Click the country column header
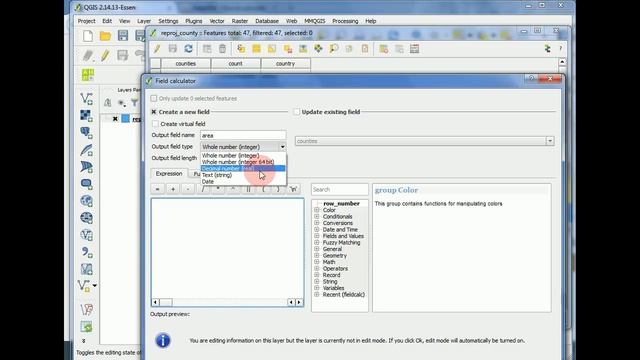The height and width of the screenshot is (360, 640). click(285, 64)
